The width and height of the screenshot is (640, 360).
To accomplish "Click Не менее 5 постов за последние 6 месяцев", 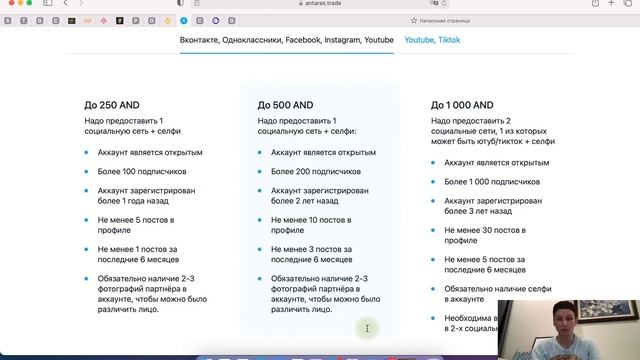I will tap(485, 264).
